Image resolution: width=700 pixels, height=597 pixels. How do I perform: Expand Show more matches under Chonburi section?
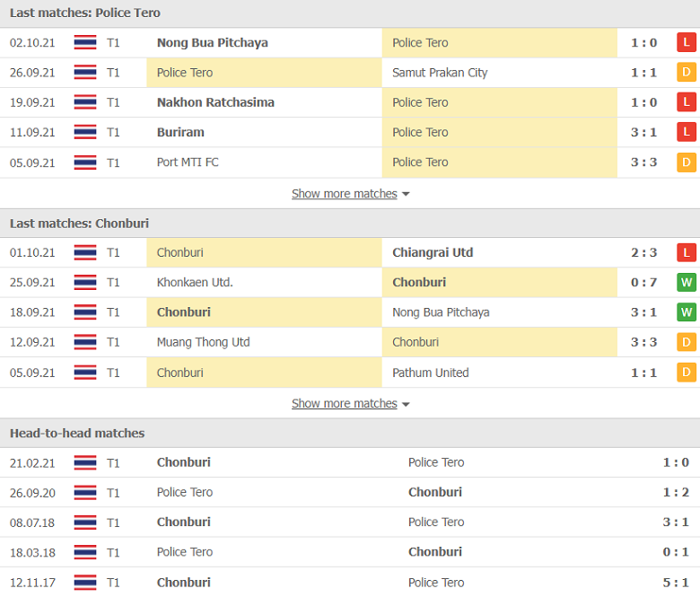[345, 404]
